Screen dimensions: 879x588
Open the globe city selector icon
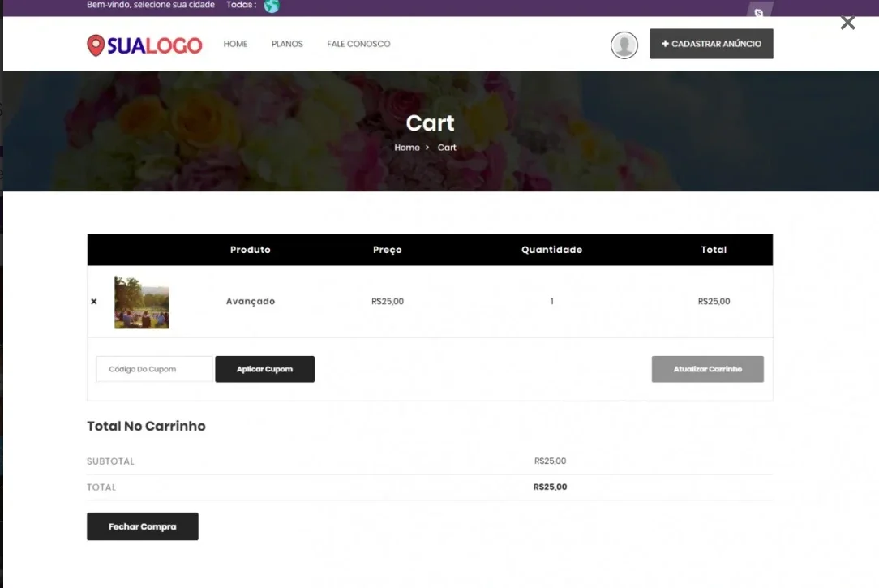(x=272, y=6)
